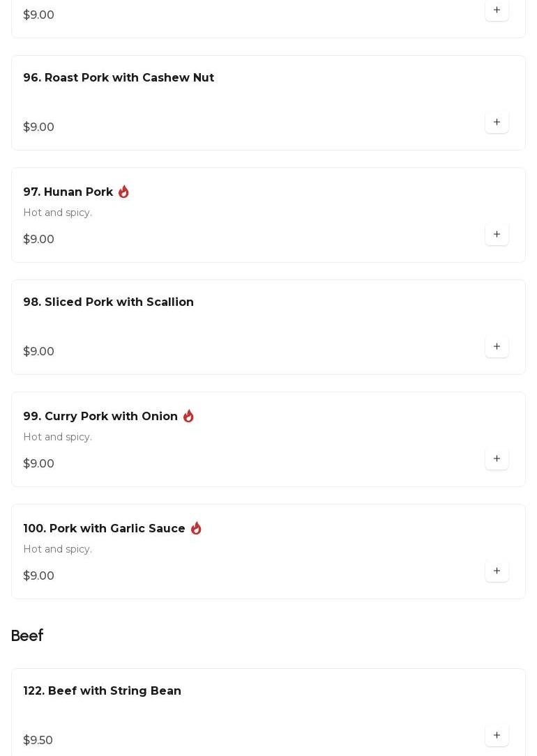Image resolution: width=537 pixels, height=756 pixels.
Task: Click Hot and spicy text under Curry Pork
Action: 58,437
